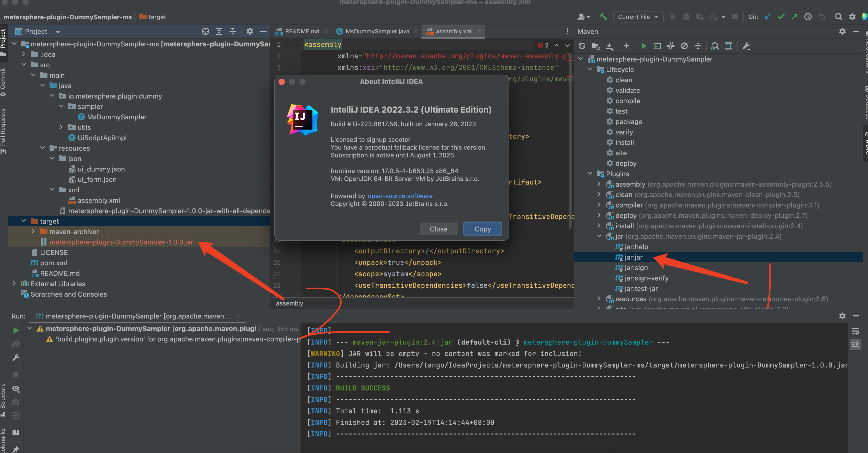Select pom.xml in the project tree
This screenshot has height=453, width=868.
tap(53, 263)
